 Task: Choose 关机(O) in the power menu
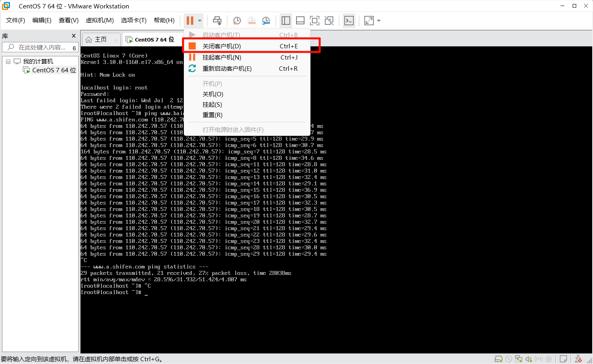click(x=247, y=94)
